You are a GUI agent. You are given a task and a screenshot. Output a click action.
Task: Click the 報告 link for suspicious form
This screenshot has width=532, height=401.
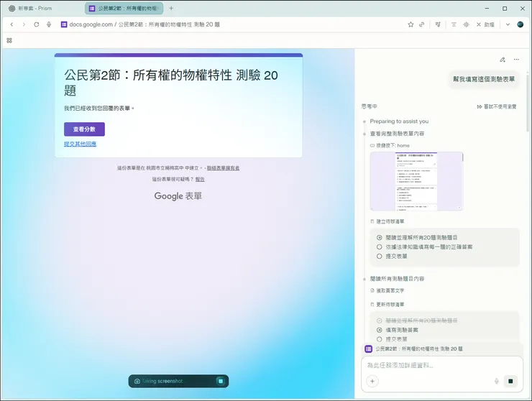click(x=200, y=179)
